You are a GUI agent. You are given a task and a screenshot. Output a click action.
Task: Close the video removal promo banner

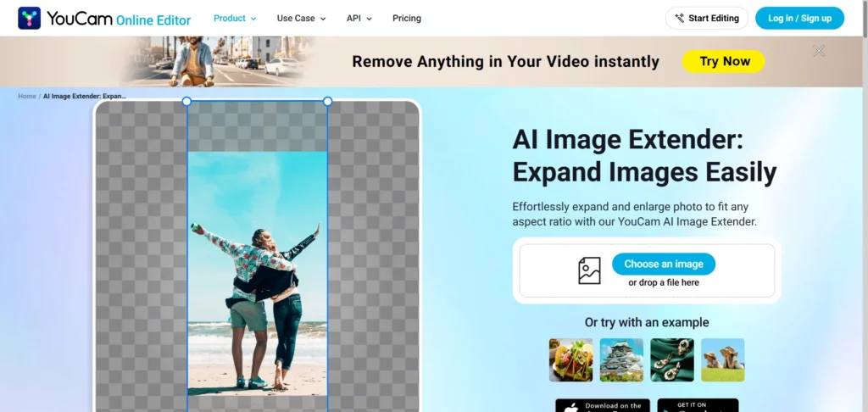819,51
